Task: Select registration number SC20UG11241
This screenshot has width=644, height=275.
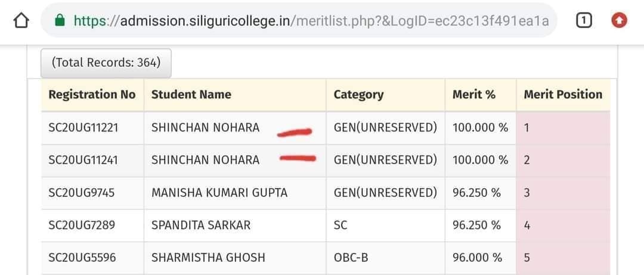Action: [83, 160]
